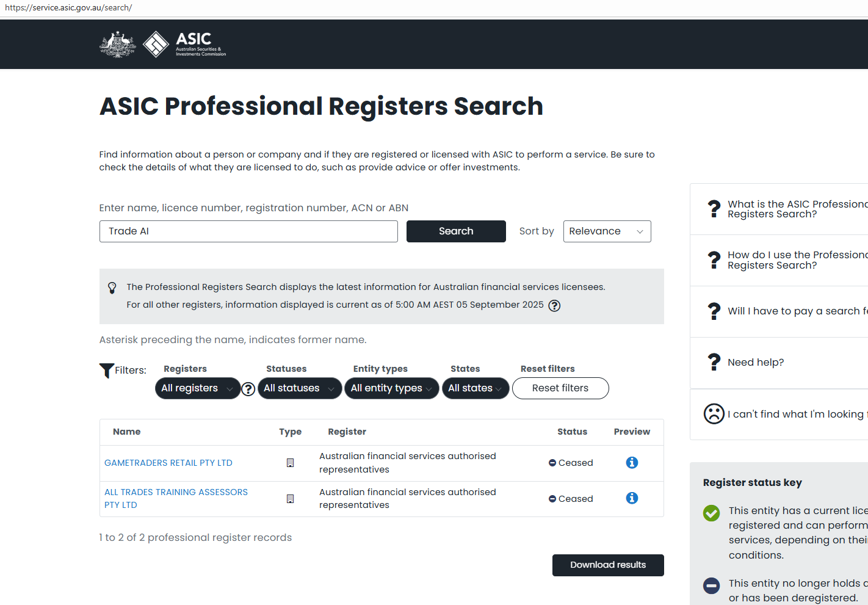Click entity type icon for GAMETRADERS RETAIL row

[x=291, y=463]
